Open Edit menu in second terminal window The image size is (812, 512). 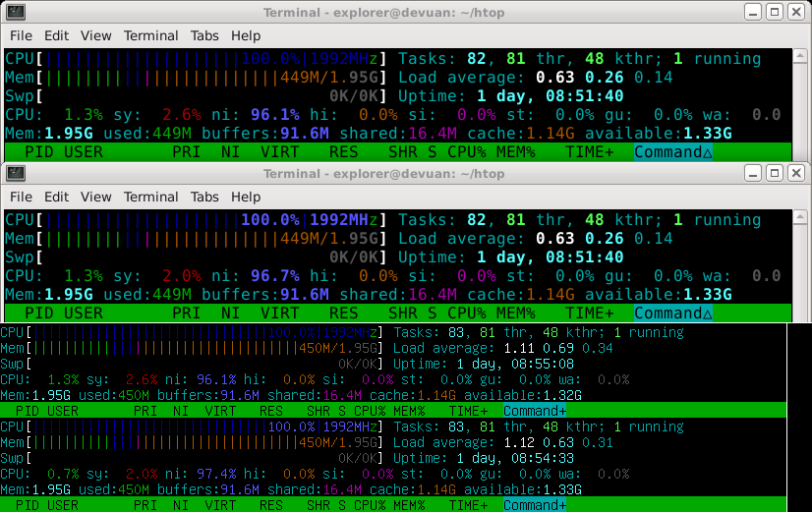pyautogui.click(x=56, y=197)
